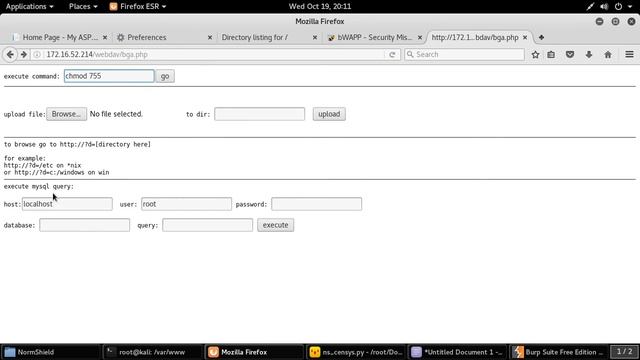Go to the Firefox home page
This screenshot has width=640, height=360.
tap(608, 54)
